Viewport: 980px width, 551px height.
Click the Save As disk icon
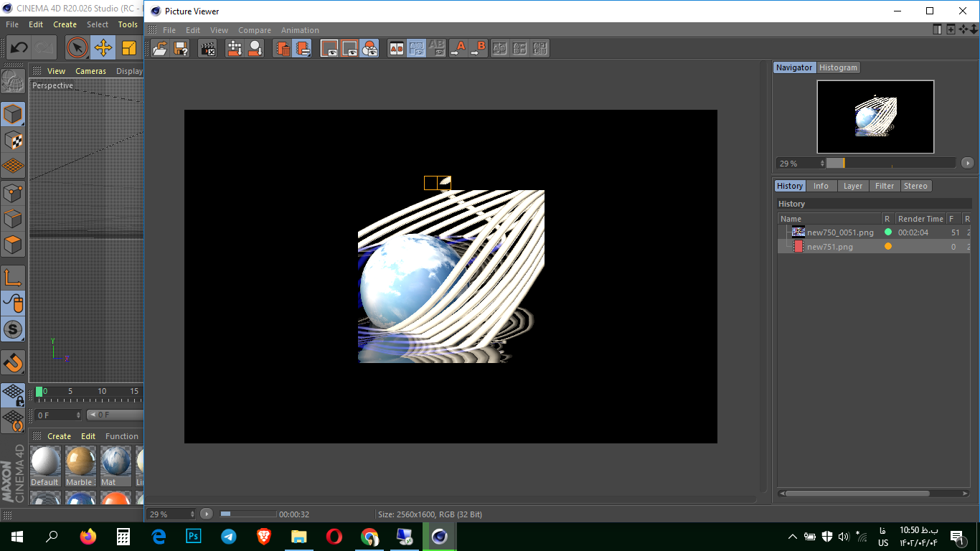[x=181, y=48]
